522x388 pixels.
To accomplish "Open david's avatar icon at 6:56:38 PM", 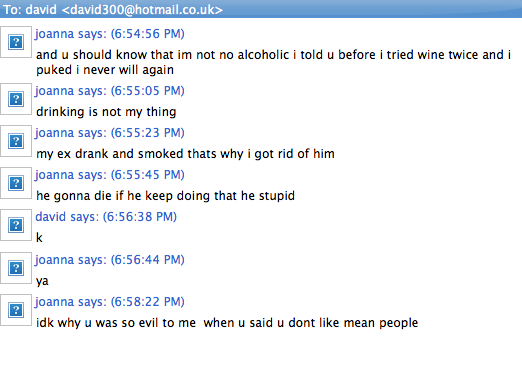I will pos(16,225).
